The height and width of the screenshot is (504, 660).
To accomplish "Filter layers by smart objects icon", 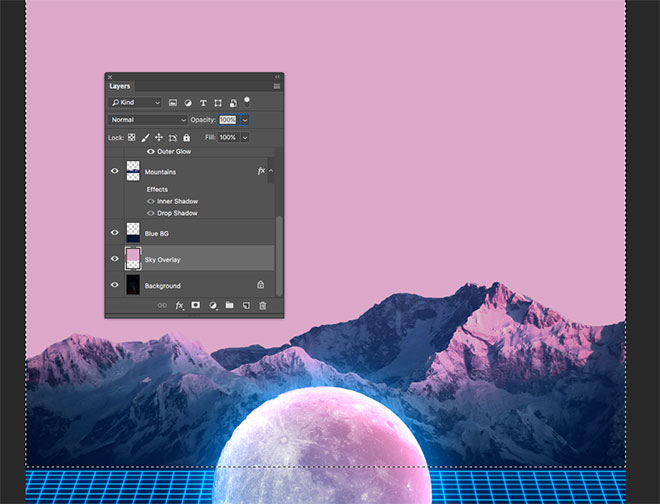I will (233, 103).
